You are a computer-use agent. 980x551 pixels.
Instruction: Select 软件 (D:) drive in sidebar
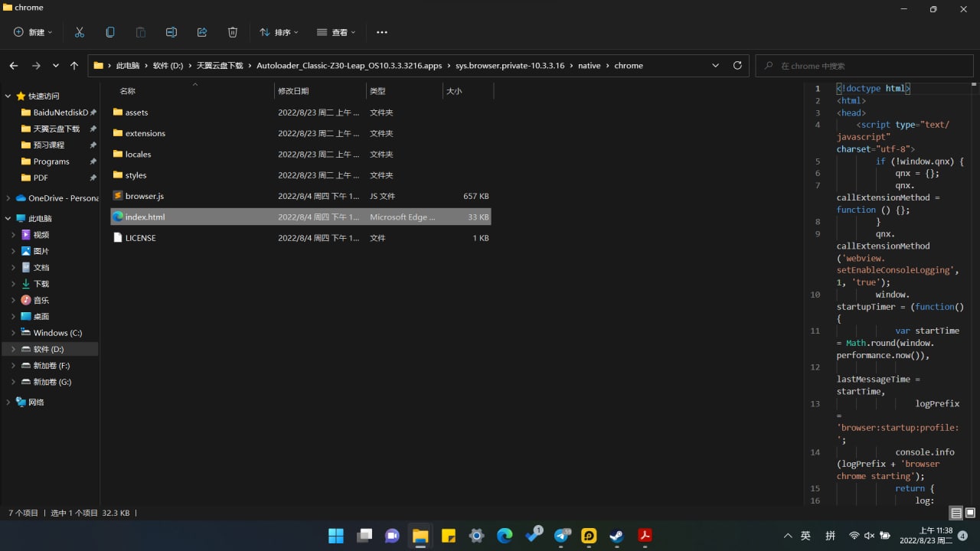[x=51, y=349]
